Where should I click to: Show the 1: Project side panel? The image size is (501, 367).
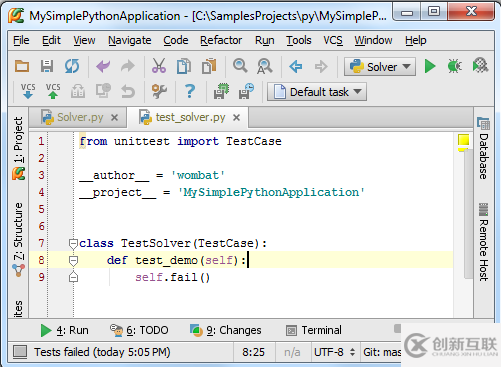click(x=19, y=148)
